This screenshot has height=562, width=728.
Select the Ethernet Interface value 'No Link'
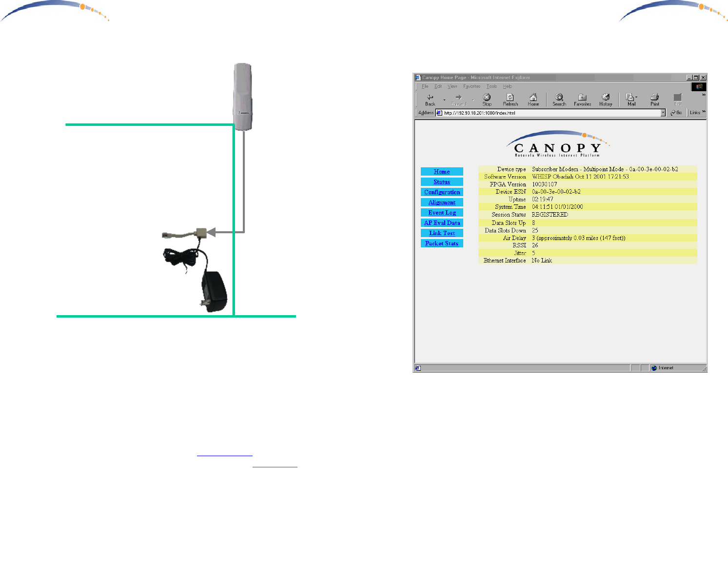(542, 261)
